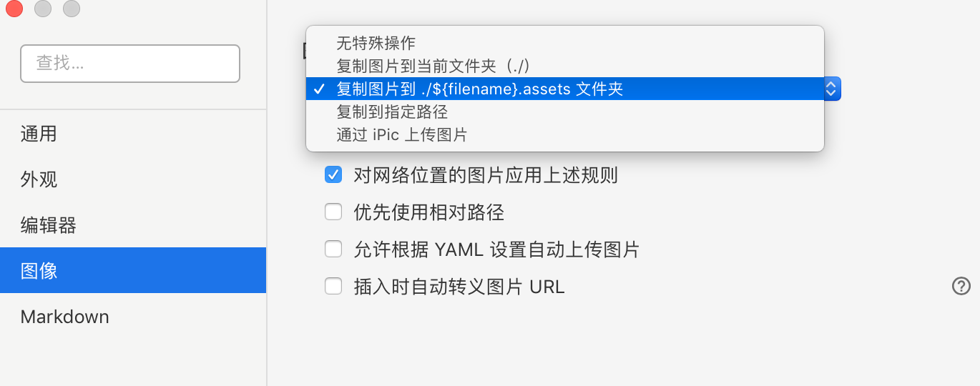The width and height of the screenshot is (980, 386).
Task: Click the gray minimize window button
Action: pyautogui.click(x=43, y=9)
